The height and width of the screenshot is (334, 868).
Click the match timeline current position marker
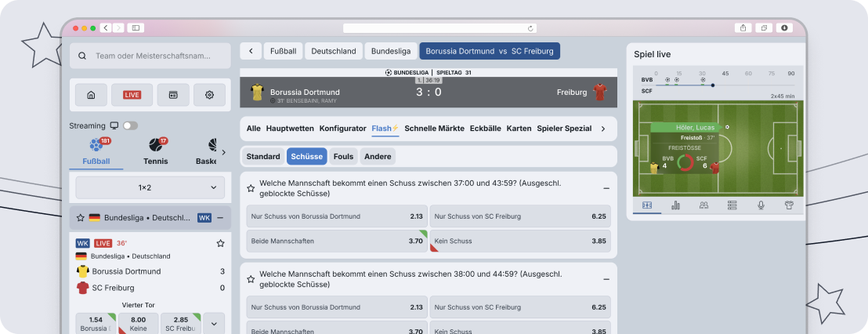tap(712, 85)
